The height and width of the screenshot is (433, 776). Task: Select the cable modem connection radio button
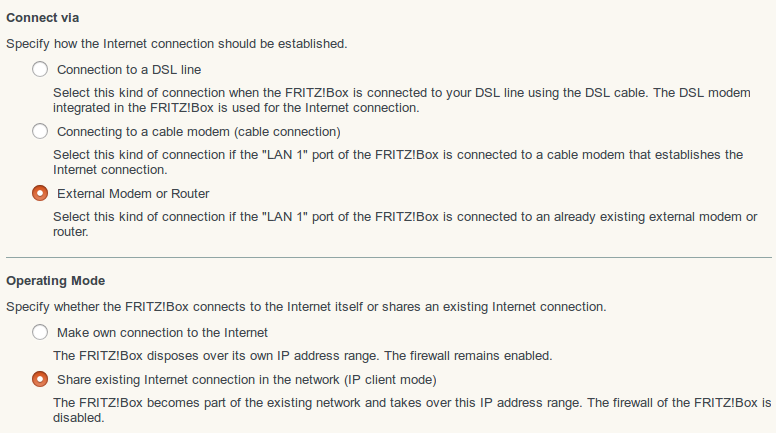(40, 131)
